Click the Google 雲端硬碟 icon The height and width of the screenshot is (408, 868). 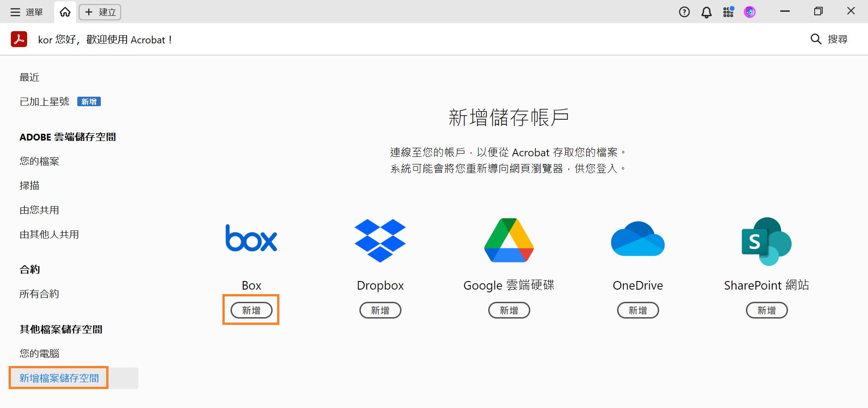click(x=508, y=240)
